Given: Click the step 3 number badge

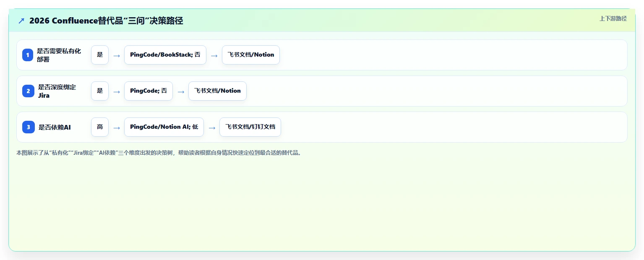Looking at the screenshot, I should (28, 127).
